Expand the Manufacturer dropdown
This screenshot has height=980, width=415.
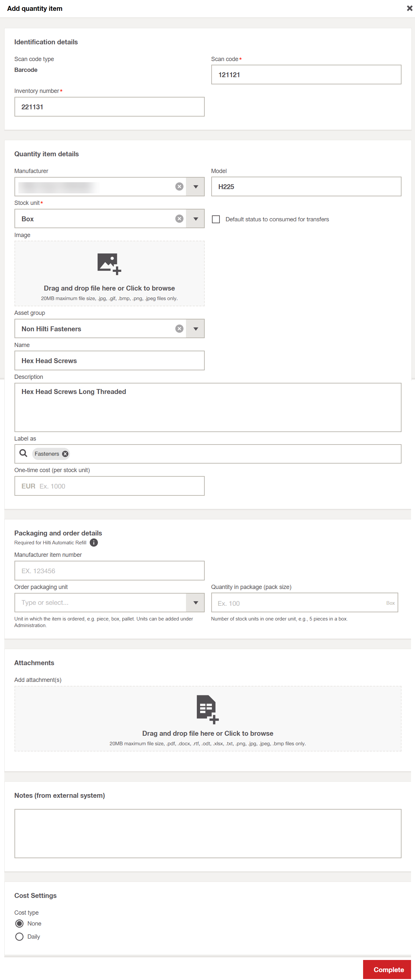tap(195, 187)
